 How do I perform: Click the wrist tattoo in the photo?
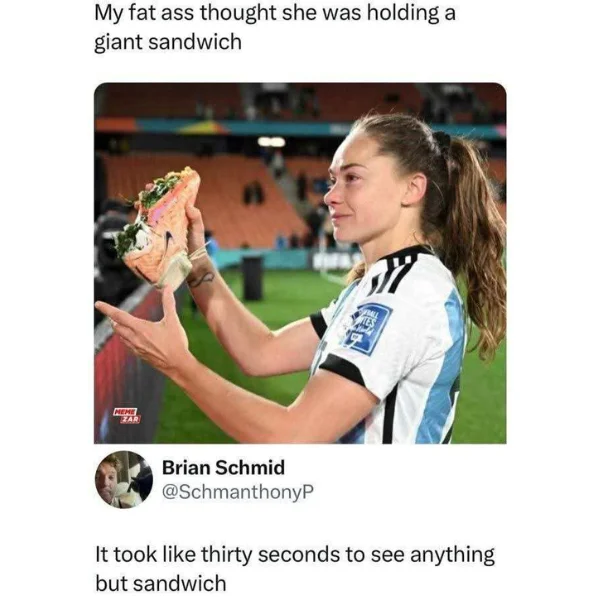coord(201,278)
